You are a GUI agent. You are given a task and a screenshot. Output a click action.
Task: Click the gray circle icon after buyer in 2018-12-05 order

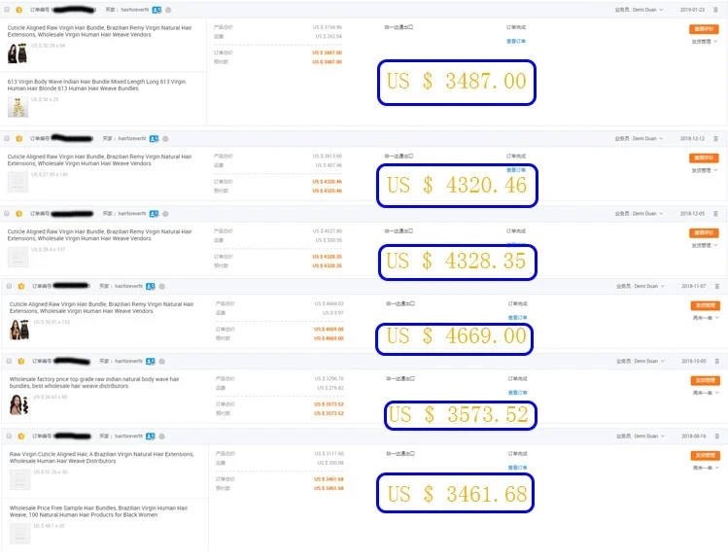(165, 214)
